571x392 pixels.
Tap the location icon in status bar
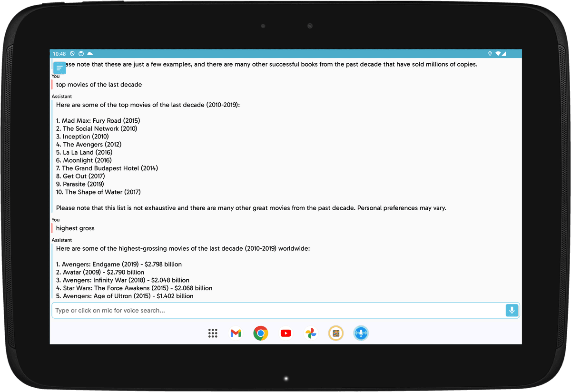tap(490, 54)
